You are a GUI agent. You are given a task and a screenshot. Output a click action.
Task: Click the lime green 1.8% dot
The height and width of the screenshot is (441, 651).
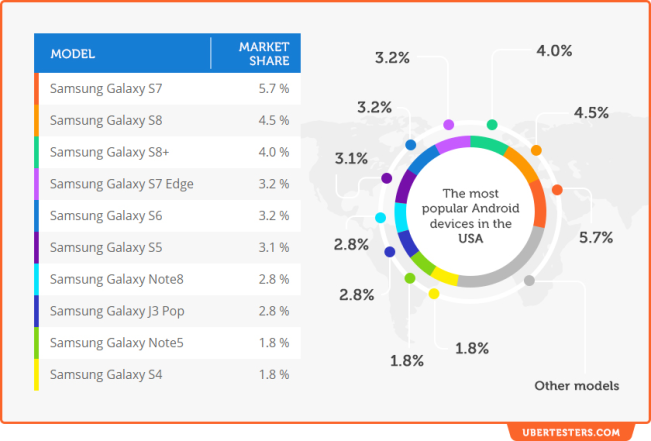410,278
